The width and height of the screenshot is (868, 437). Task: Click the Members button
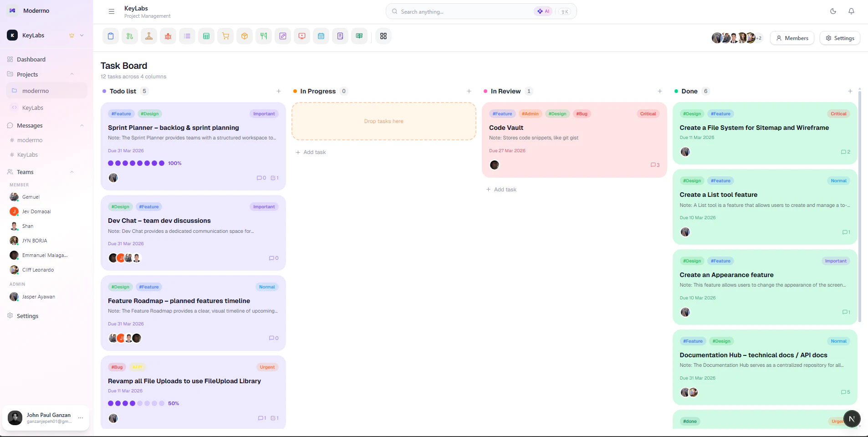792,38
